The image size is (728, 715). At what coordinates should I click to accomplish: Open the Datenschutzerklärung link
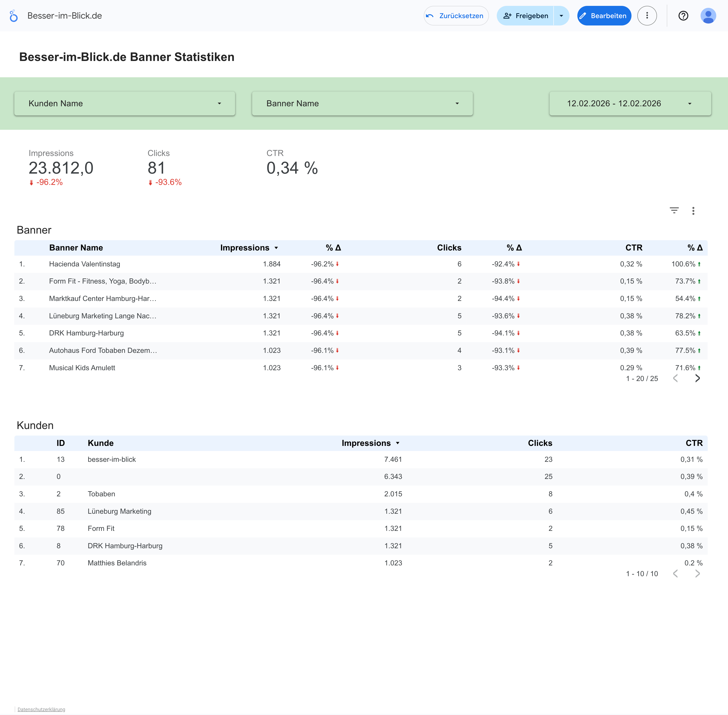[41, 709]
